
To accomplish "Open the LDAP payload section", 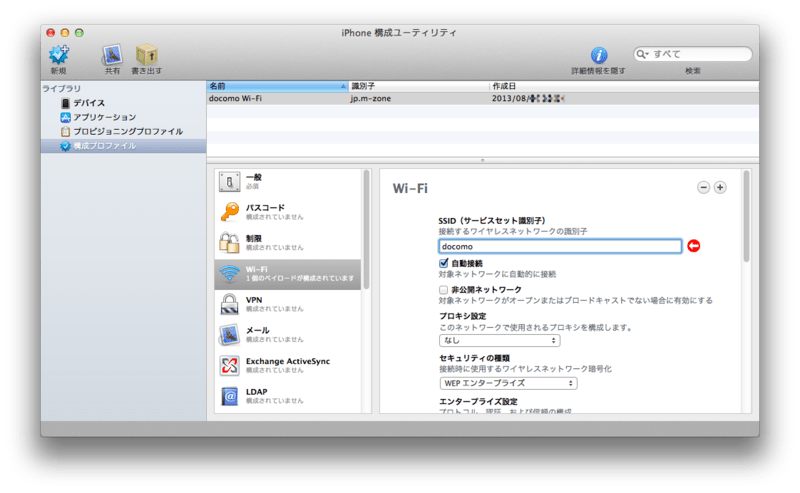I will click(x=288, y=396).
